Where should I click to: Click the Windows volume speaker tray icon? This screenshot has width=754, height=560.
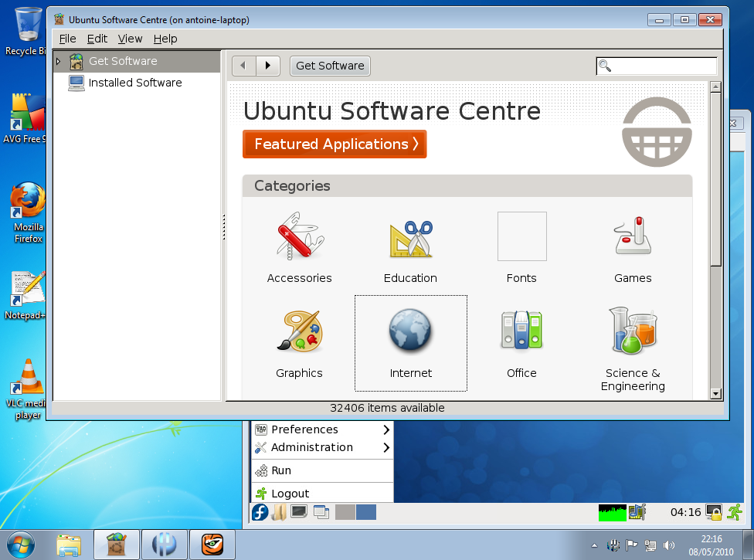pos(669,545)
